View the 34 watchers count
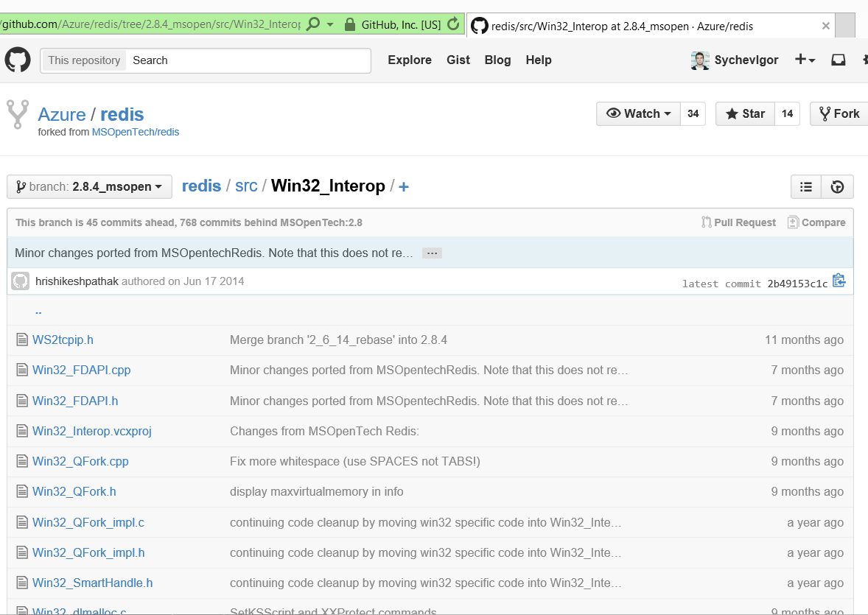This screenshot has height=615, width=868. 693,114
